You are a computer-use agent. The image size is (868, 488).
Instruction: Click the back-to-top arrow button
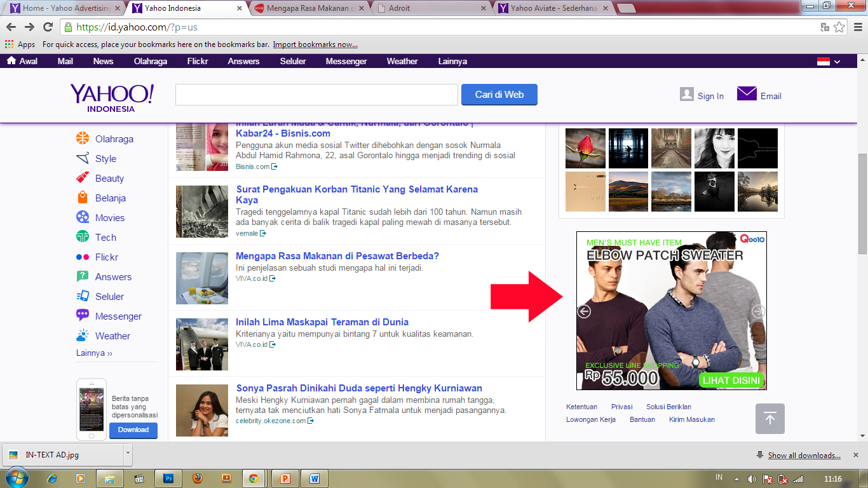[770, 419]
